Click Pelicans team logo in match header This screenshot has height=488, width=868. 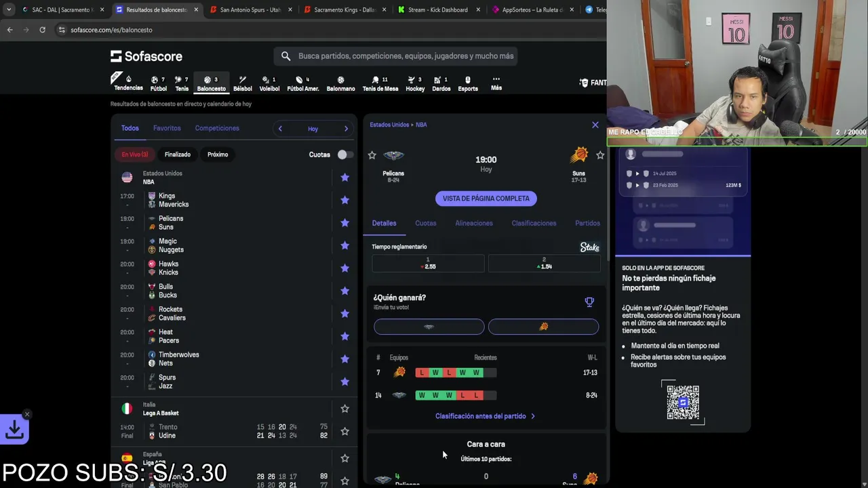tap(393, 156)
